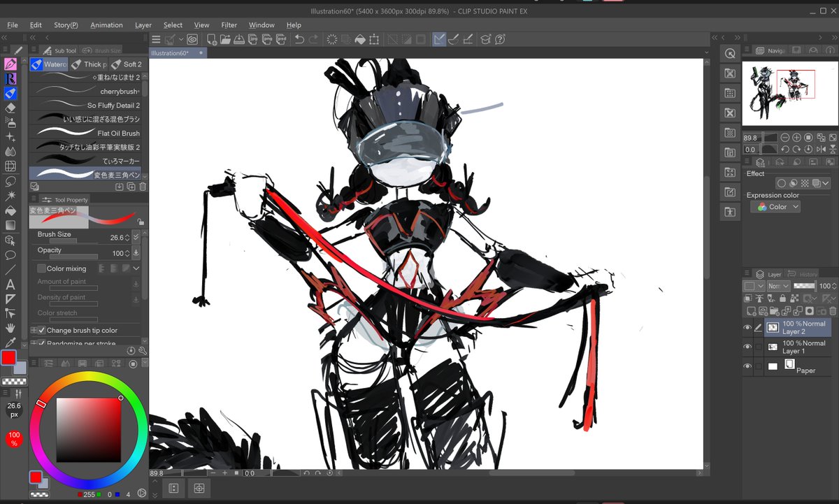Open the Story(P) menu
The height and width of the screenshot is (504, 839).
[x=66, y=25]
